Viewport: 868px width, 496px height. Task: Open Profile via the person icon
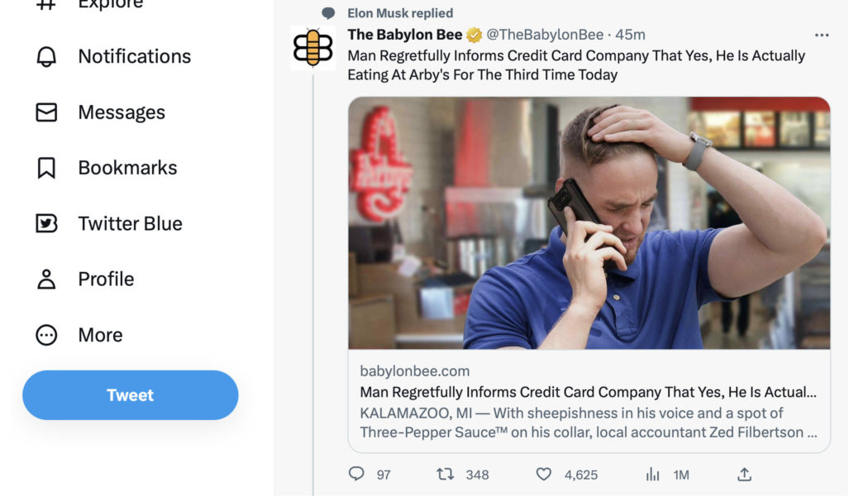(45, 279)
